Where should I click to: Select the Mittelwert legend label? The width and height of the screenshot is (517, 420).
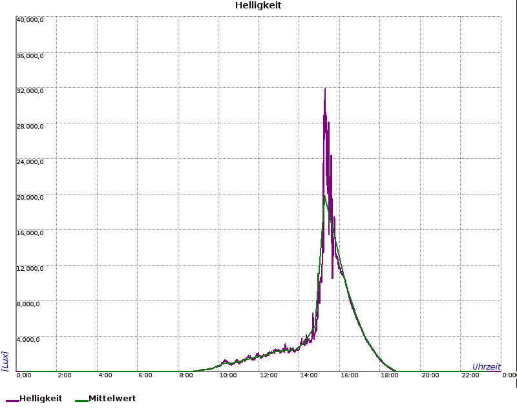[x=112, y=398]
